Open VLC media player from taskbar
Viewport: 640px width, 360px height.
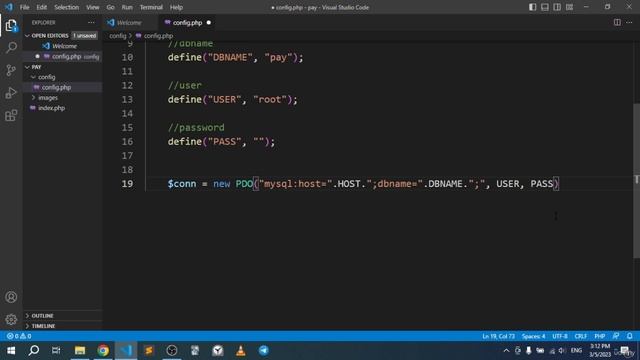(x=241, y=350)
